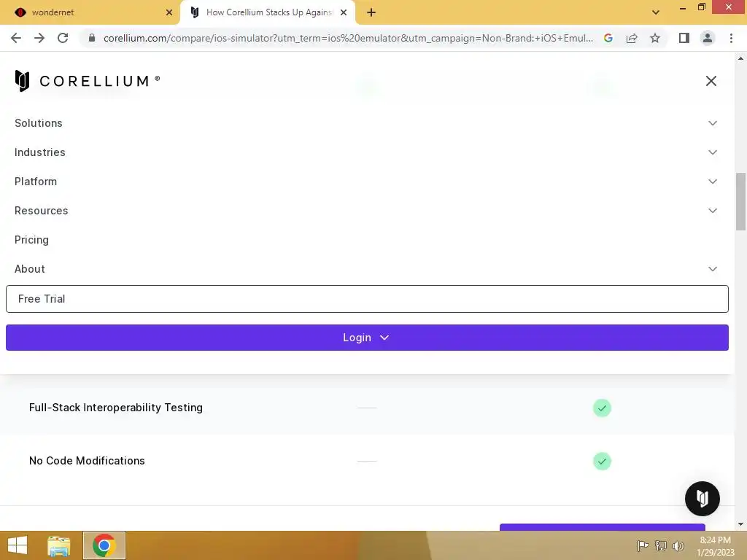The image size is (747, 560).
Task: Open the About menu item
Action: click(29, 269)
